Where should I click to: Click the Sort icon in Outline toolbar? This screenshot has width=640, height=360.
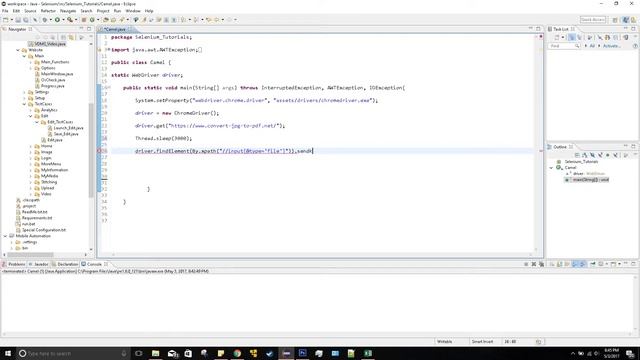(585, 155)
